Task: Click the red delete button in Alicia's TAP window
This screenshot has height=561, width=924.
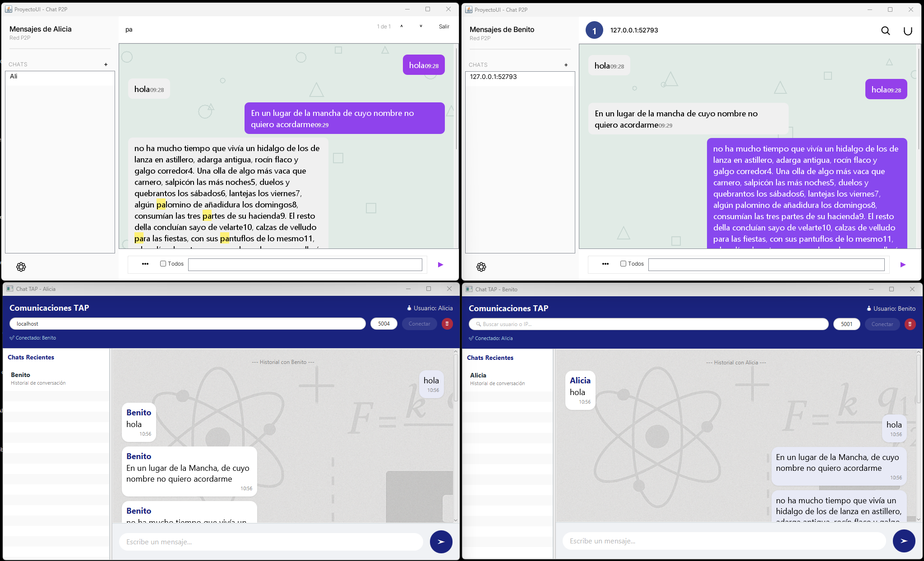Action: coord(447,324)
